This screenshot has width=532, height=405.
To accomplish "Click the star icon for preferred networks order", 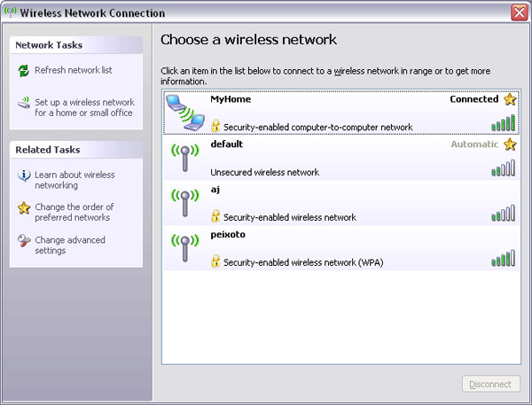I will pyautogui.click(x=24, y=208).
